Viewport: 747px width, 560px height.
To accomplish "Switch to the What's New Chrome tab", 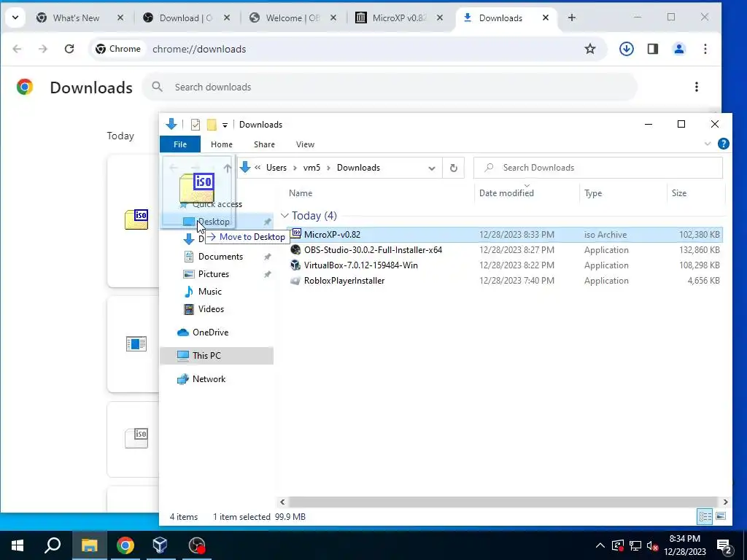I will point(76,18).
